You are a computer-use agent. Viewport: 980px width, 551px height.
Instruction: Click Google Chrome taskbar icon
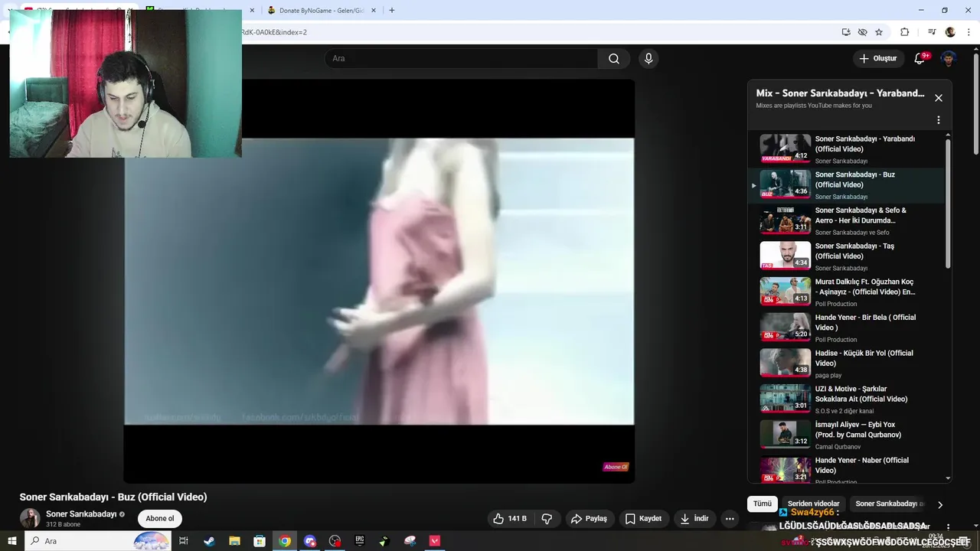pyautogui.click(x=285, y=541)
